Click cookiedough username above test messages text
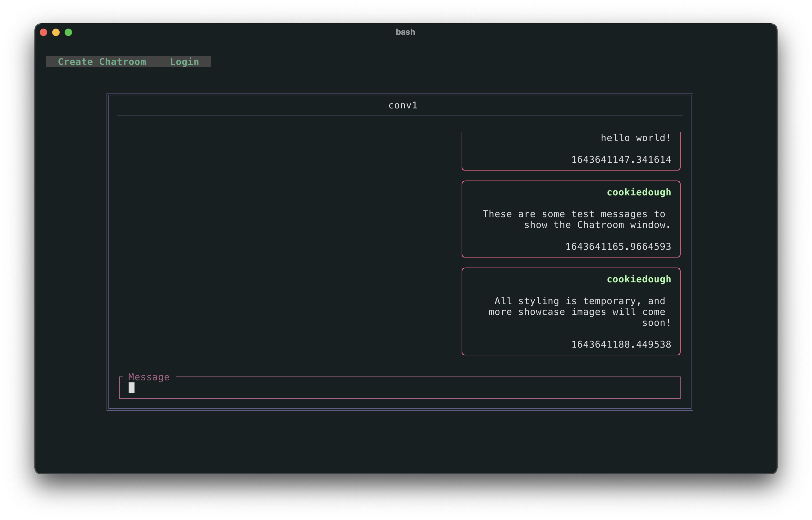Viewport: 812px width, 520px height. click(638, 192)
